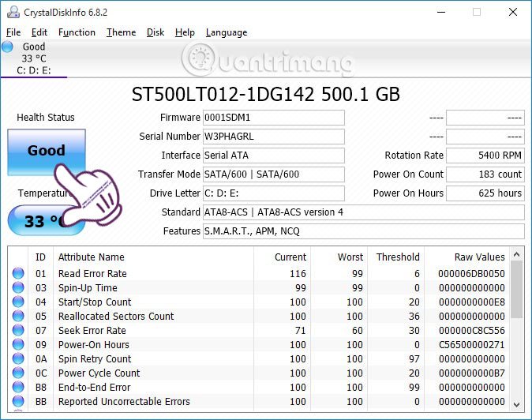Select the C: D: E: disk tab

tap(34, 58)
